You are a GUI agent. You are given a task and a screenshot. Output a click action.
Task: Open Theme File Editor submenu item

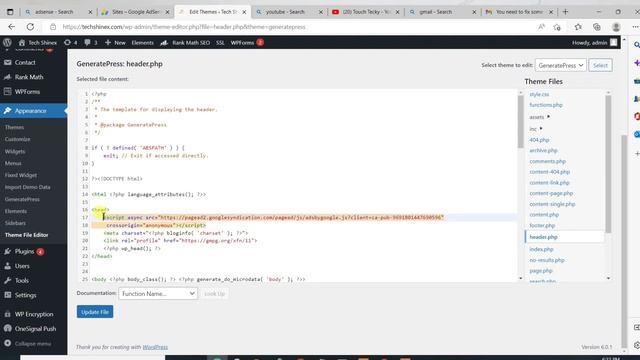[27, 235]
